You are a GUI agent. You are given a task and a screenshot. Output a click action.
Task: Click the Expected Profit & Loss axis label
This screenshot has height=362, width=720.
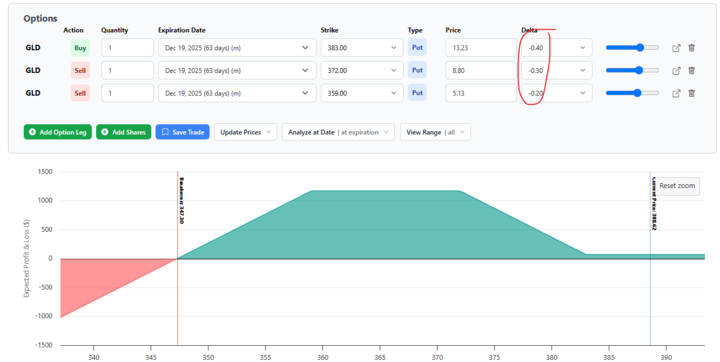[x=27, y=258]
